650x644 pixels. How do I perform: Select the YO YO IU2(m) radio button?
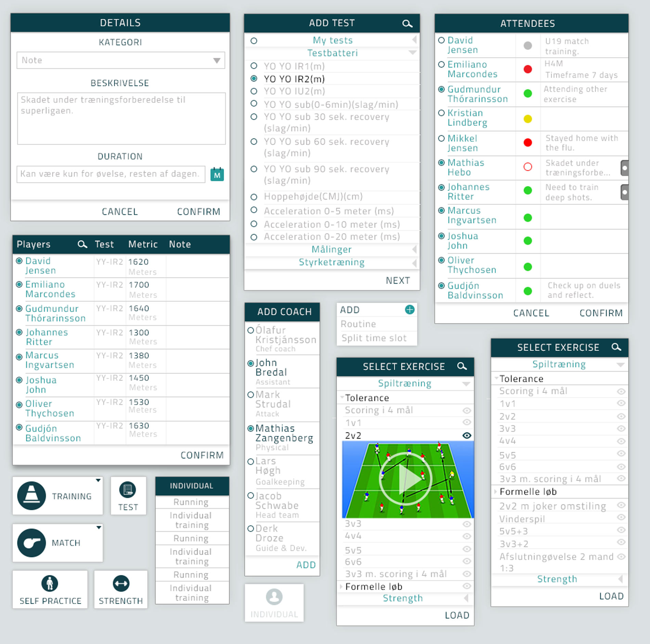254,91
